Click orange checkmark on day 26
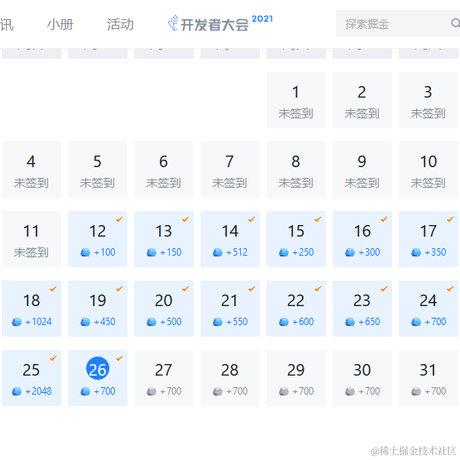 (x=119, y=358)
